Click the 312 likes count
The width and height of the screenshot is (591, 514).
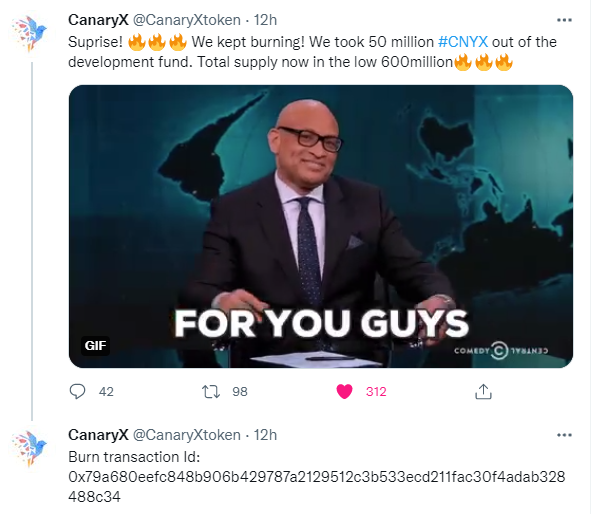(376, 392)
